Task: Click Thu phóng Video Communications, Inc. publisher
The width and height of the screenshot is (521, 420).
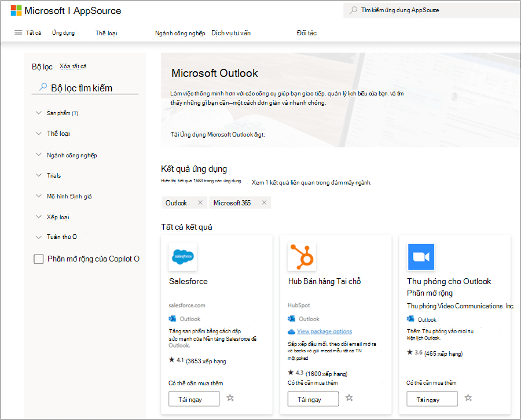Action: coord(461,306)
